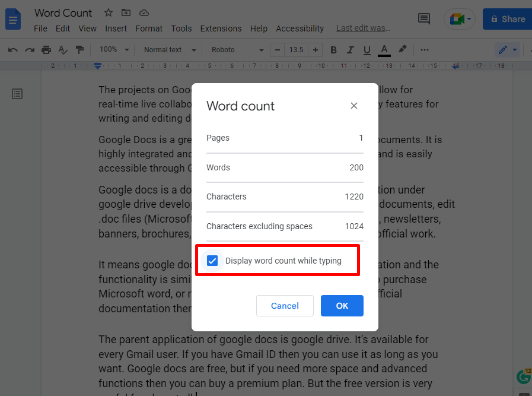Toggle italic formatting
532x396 pixels.
point(350,50)
